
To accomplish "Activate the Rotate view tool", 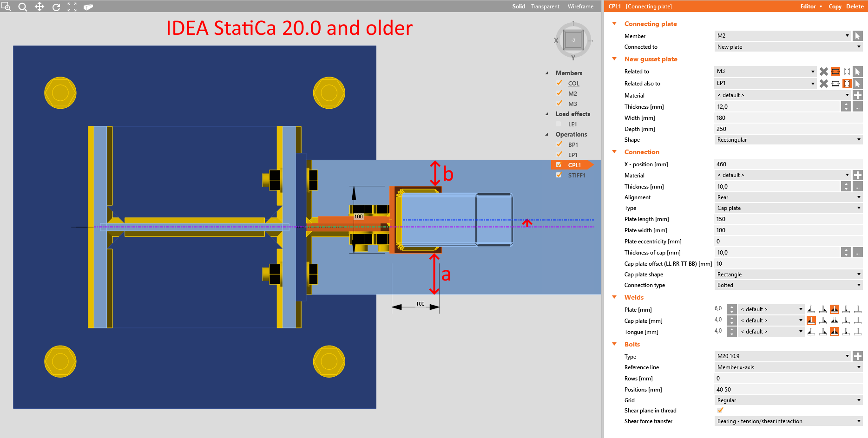I will (56, 7).
